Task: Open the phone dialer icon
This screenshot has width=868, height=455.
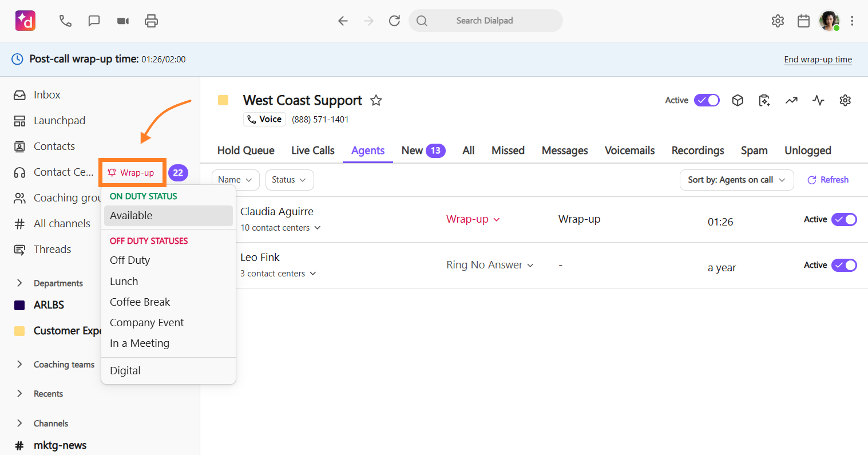Action: [x=65, y=21]
